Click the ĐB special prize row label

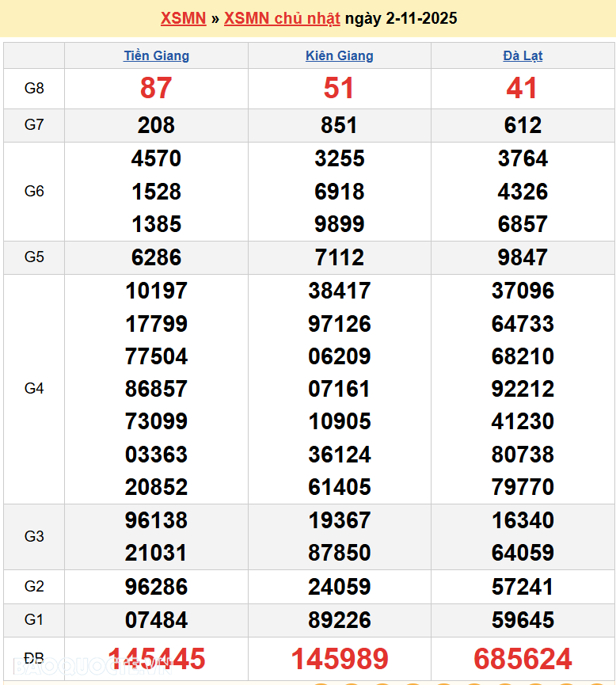point(34,659)
